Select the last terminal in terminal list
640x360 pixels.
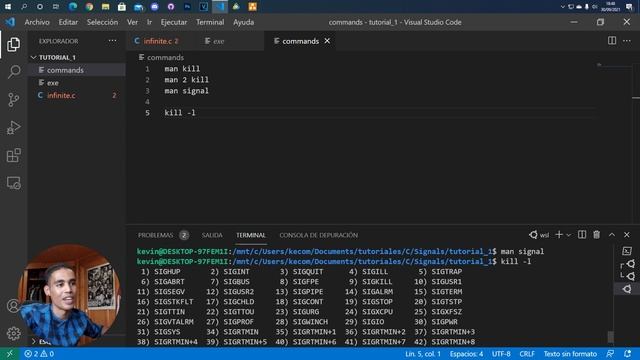(x=627, y=289)
